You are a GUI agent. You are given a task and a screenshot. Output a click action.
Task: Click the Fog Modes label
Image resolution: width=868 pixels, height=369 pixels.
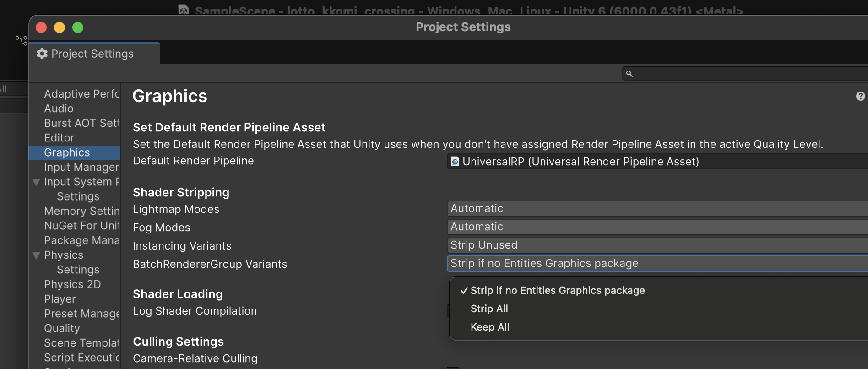point(161,228)
